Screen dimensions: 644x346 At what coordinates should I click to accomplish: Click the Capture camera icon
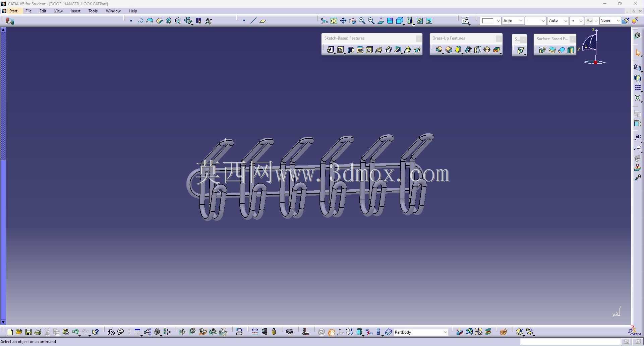pos(290,332)
